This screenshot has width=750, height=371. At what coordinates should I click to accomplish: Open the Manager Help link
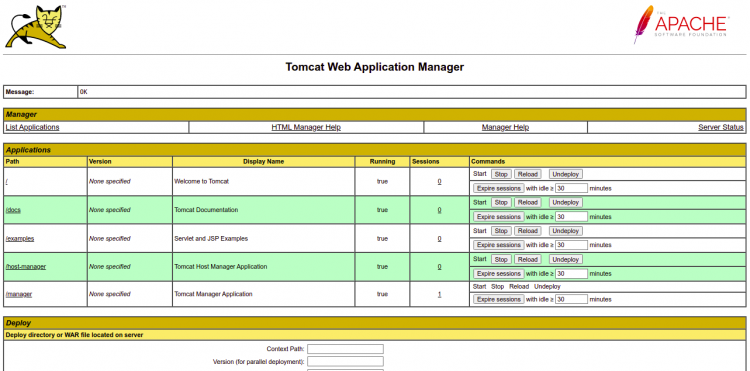tap(505, 127)
